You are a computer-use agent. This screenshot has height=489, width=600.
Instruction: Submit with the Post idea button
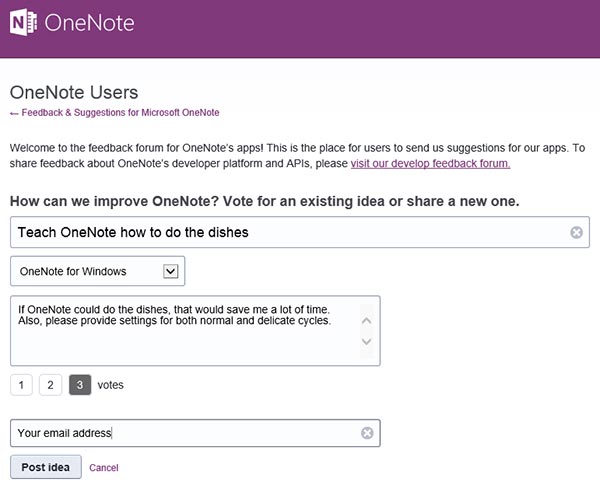point(46,467)
